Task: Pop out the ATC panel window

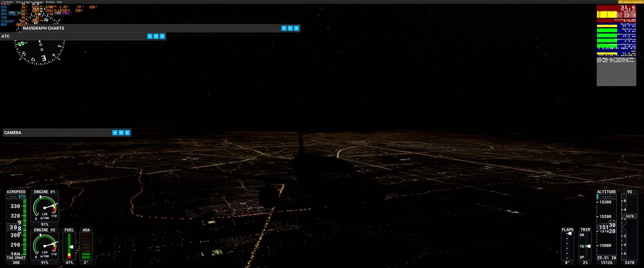Action: coord(156,36)
